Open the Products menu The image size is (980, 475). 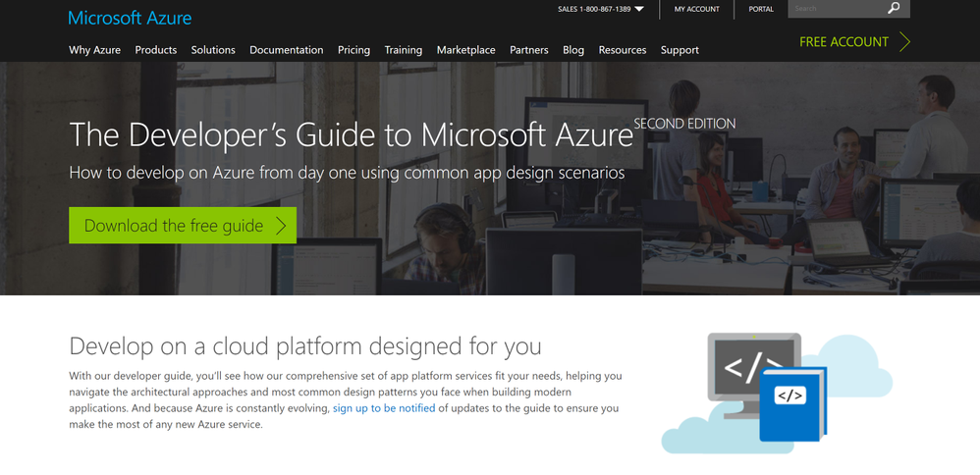tap(155, 50)
